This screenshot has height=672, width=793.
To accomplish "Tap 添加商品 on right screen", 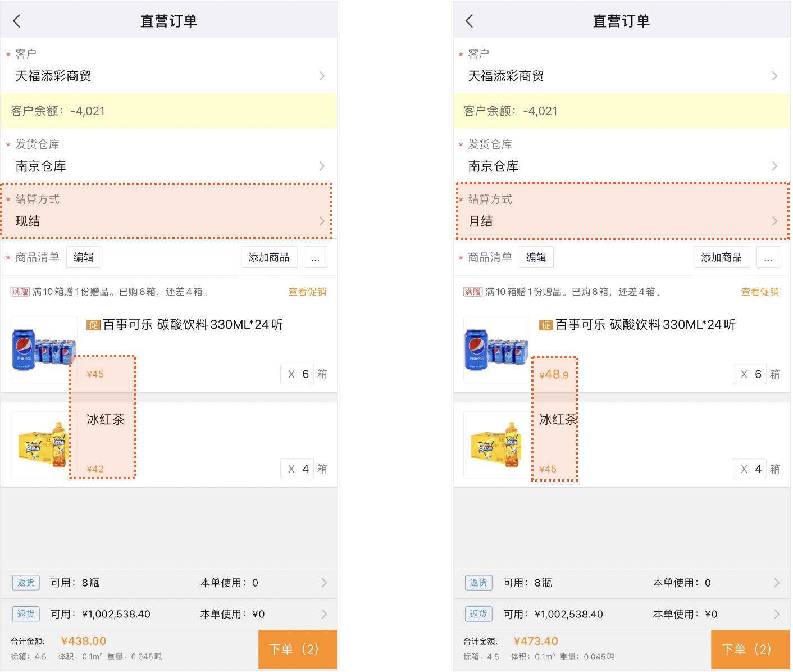I will coord(722,257).
